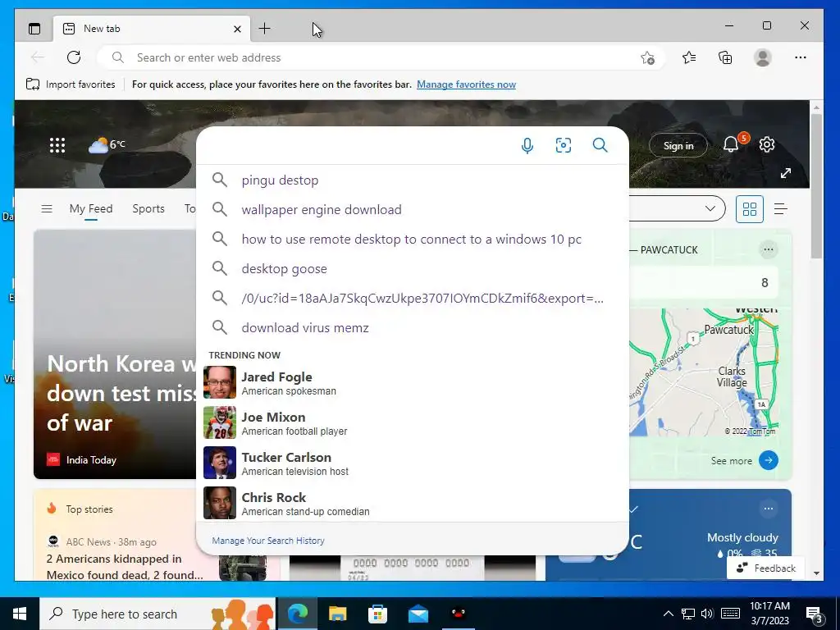The image size is (840, 630).
Task: Switch to grid layout view
Action: pyautogui.click(x=750, y=209)
